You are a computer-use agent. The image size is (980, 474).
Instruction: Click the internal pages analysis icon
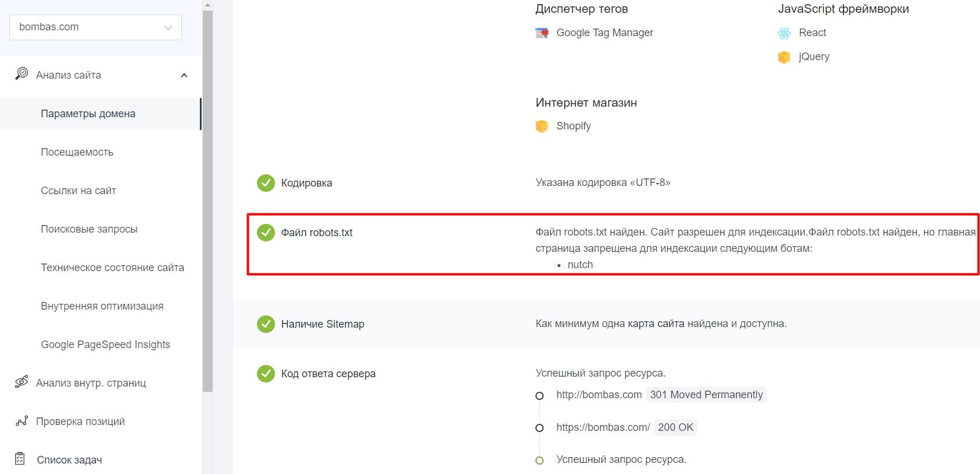(x=22, y=382)
